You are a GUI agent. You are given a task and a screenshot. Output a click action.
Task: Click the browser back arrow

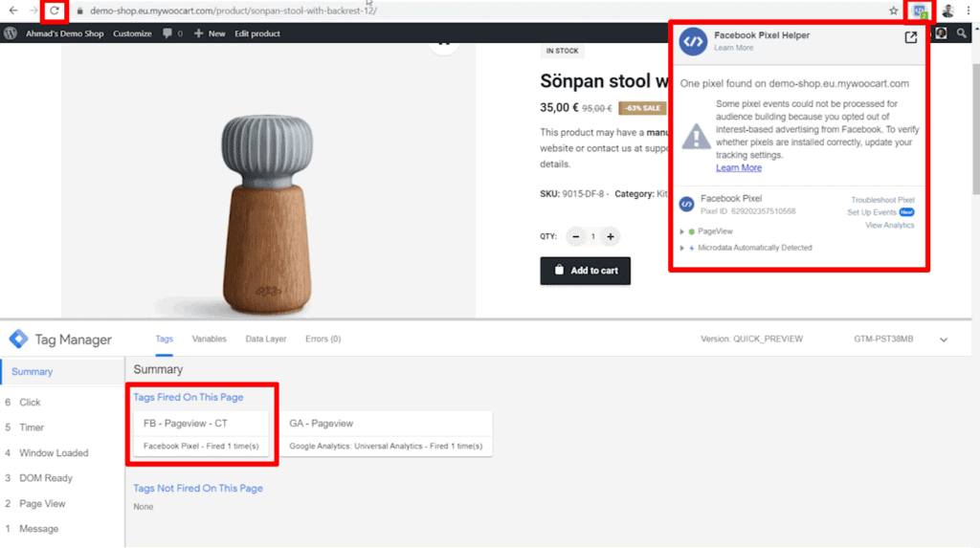[13, 11]
